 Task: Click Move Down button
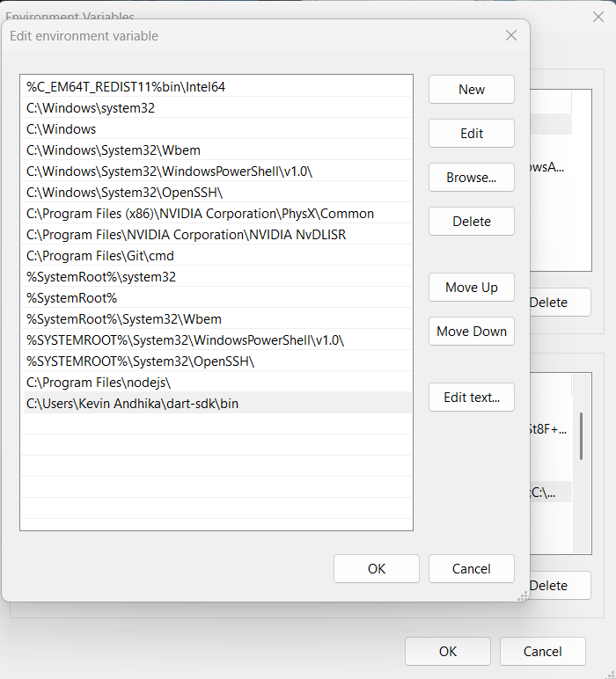point(471,332)
